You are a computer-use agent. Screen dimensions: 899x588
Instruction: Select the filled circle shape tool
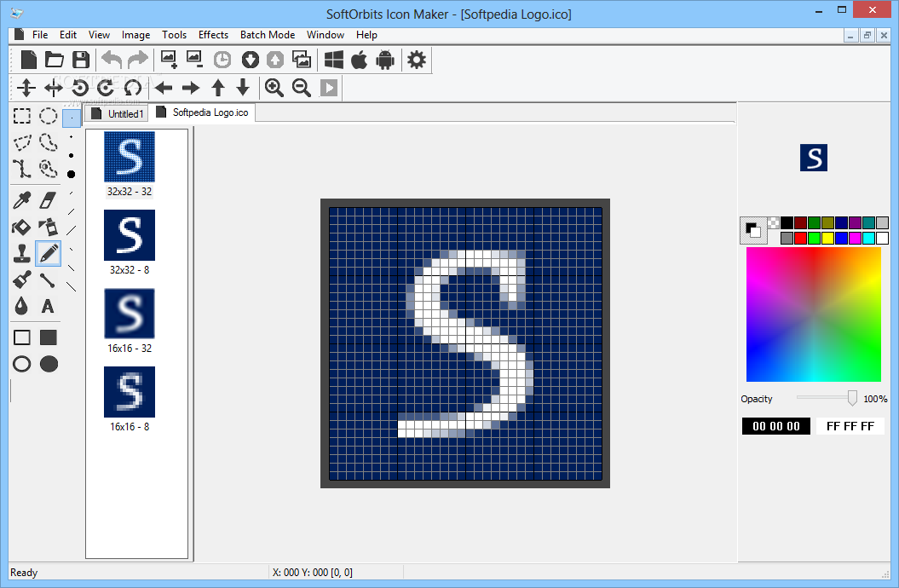click(x=49, y=364)
